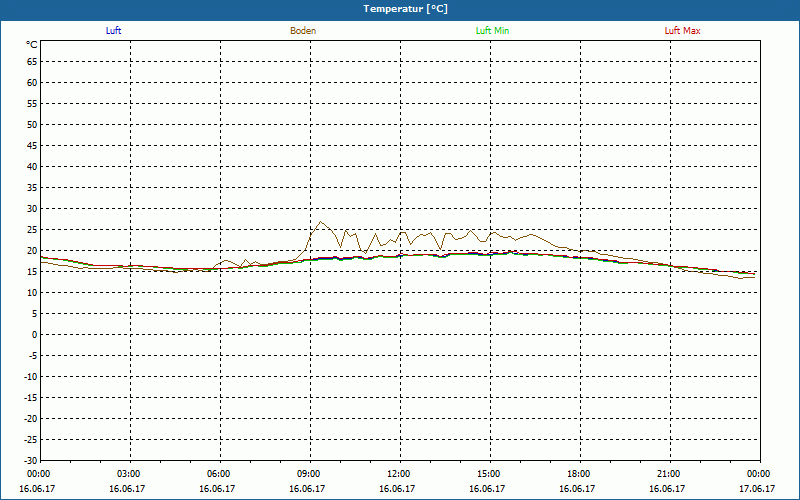
Task: Click the 03:00 time axis label
Action: click(x=129, y=474)
